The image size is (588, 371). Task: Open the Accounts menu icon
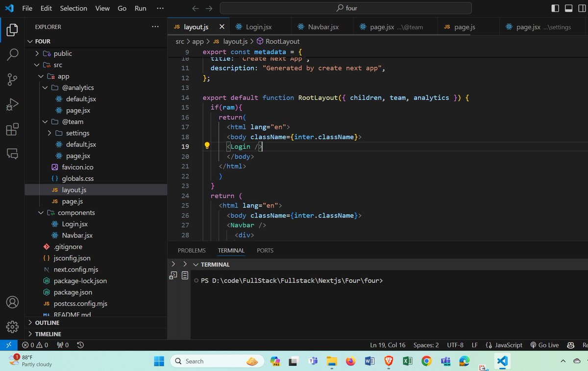pos(12,302)
